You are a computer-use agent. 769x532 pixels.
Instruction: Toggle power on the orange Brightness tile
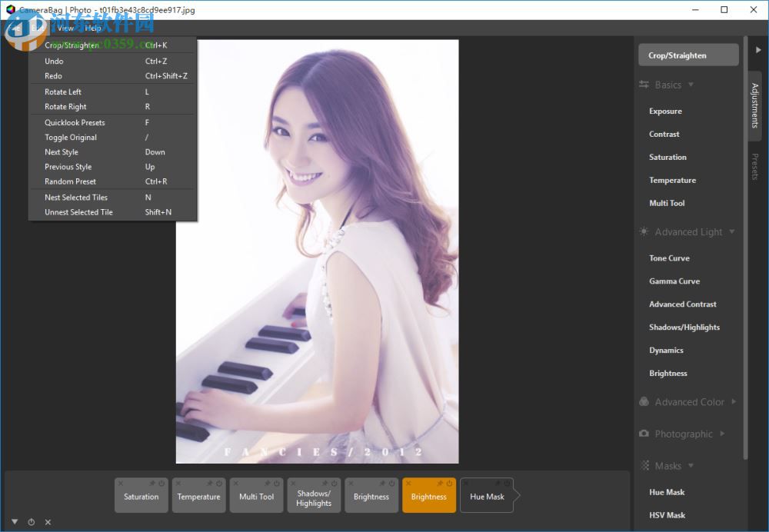tap(449, 483)
